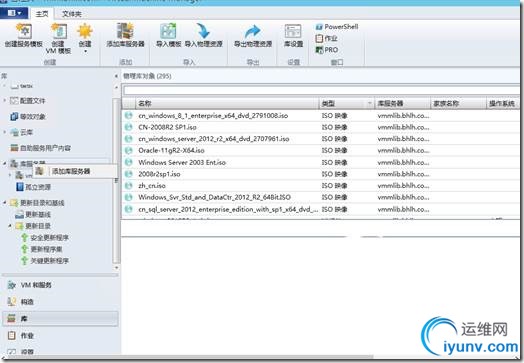Select the zh_cn.iso row
The image size is (524, 363).
(320, 186)
